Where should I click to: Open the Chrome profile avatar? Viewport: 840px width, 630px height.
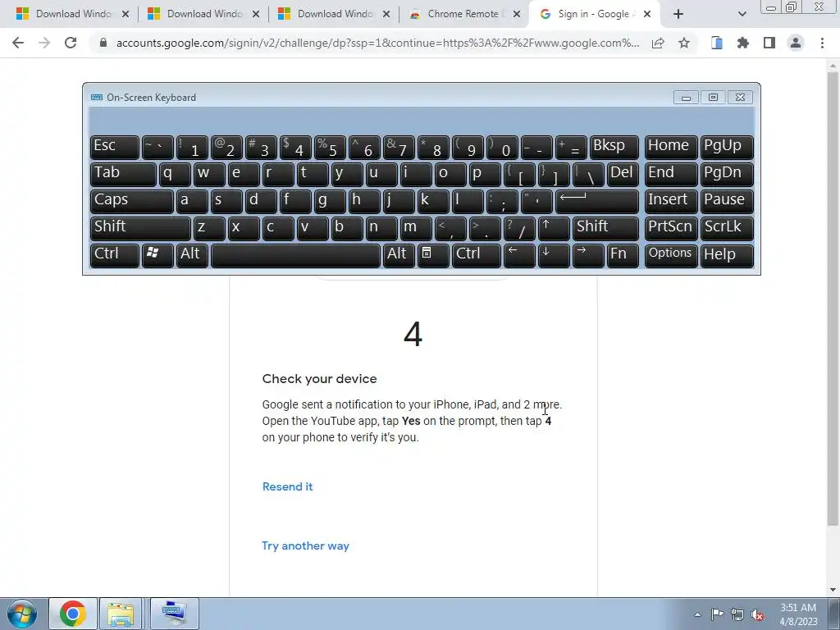pos(796,43)
